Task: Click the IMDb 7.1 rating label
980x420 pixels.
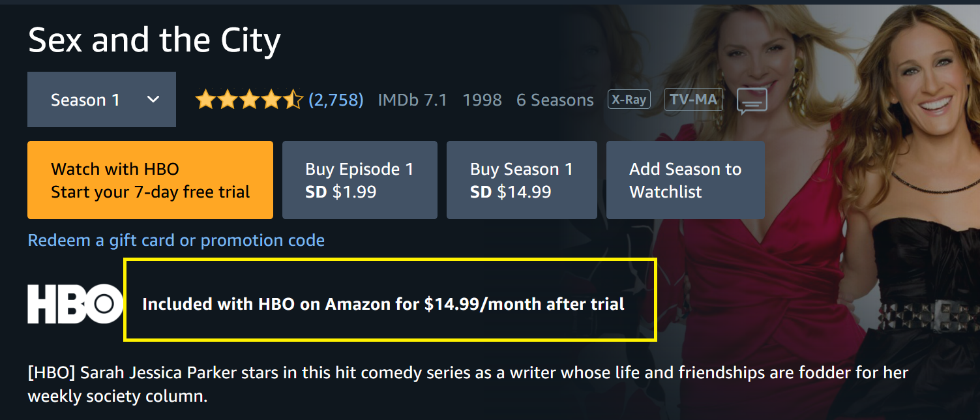Action: (x=412, y=100)
